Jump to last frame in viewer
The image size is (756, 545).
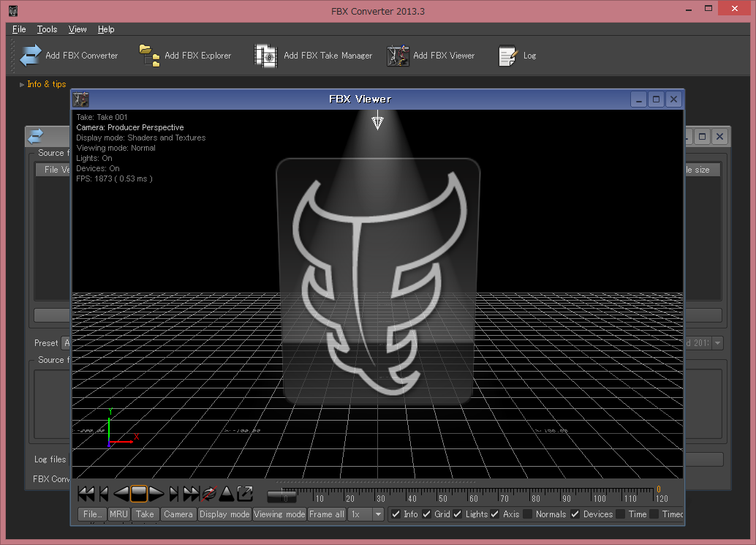tap(192, 493)
